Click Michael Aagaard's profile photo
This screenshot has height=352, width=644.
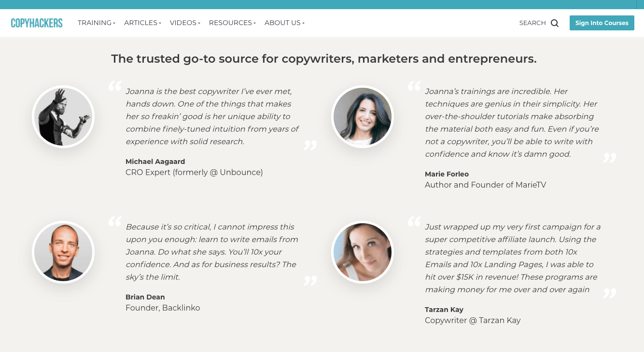click(63, 116)
